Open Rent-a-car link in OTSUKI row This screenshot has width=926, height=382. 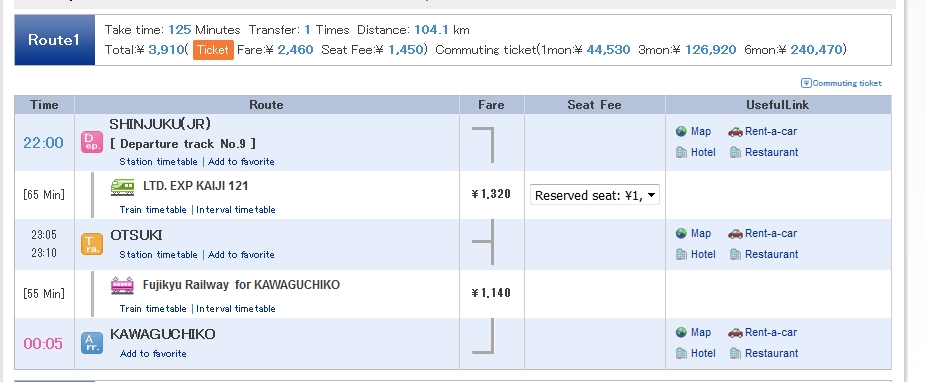(762, 233)
